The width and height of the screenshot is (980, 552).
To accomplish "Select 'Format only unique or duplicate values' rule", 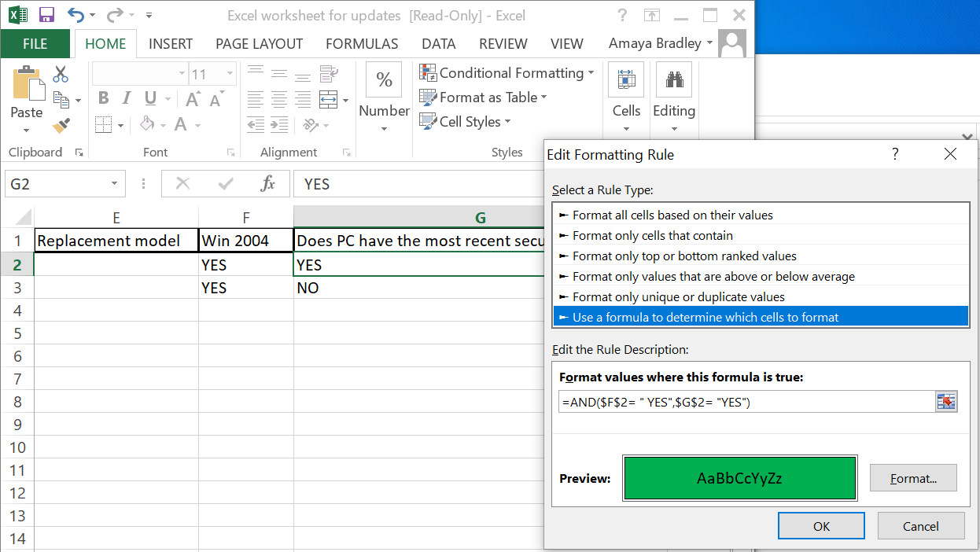I will 761,296.
